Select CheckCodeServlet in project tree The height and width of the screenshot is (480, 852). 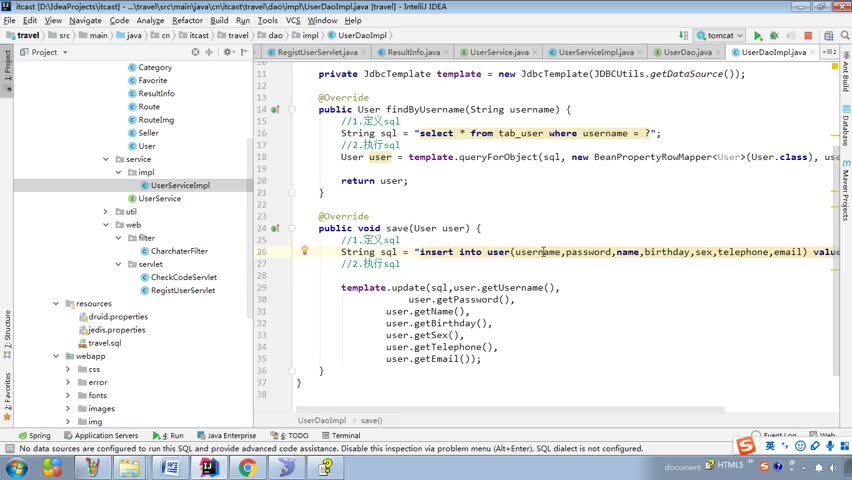coord(184,277)
